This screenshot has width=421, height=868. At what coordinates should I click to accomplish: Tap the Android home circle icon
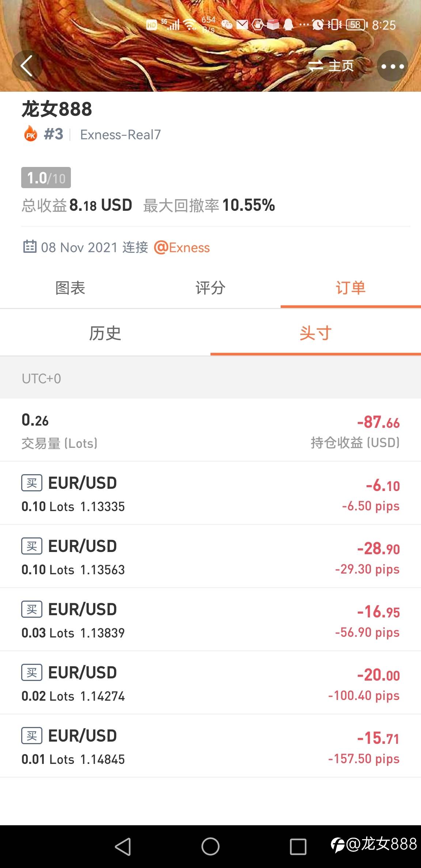(210, 846)
